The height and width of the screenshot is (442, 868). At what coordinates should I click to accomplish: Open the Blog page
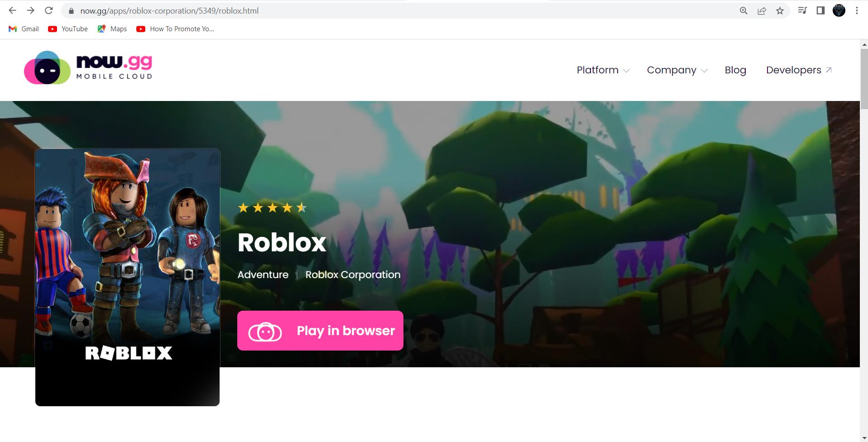tap(735, 70)
